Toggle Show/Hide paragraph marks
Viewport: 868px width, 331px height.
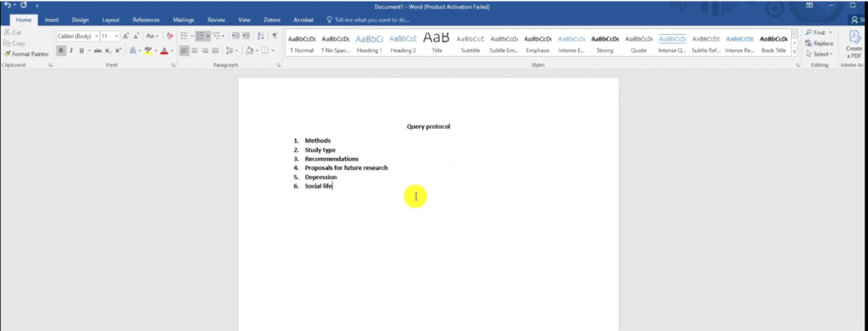275,36
